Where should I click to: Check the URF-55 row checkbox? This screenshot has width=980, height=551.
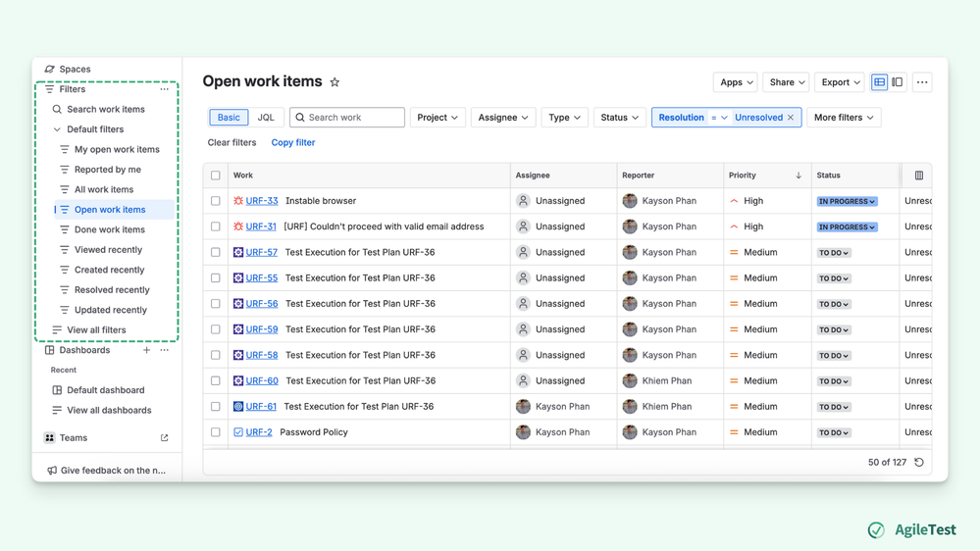[216, 278]
